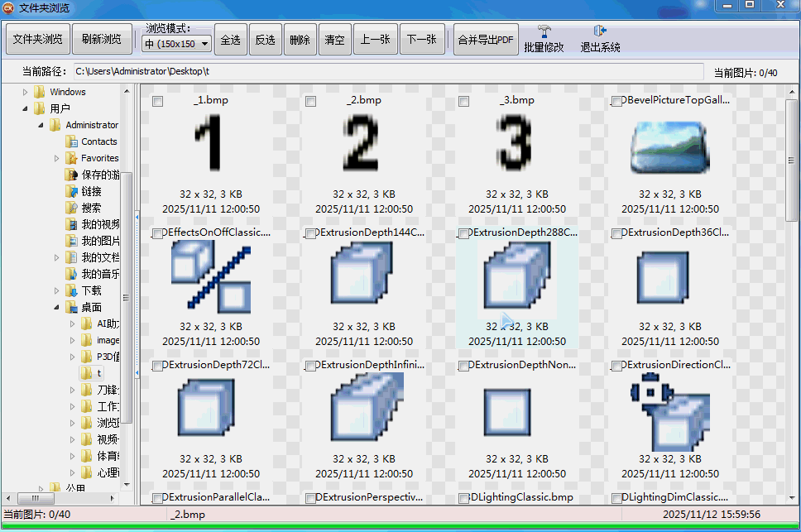Go to previous image with 上一张

point(376,40)
